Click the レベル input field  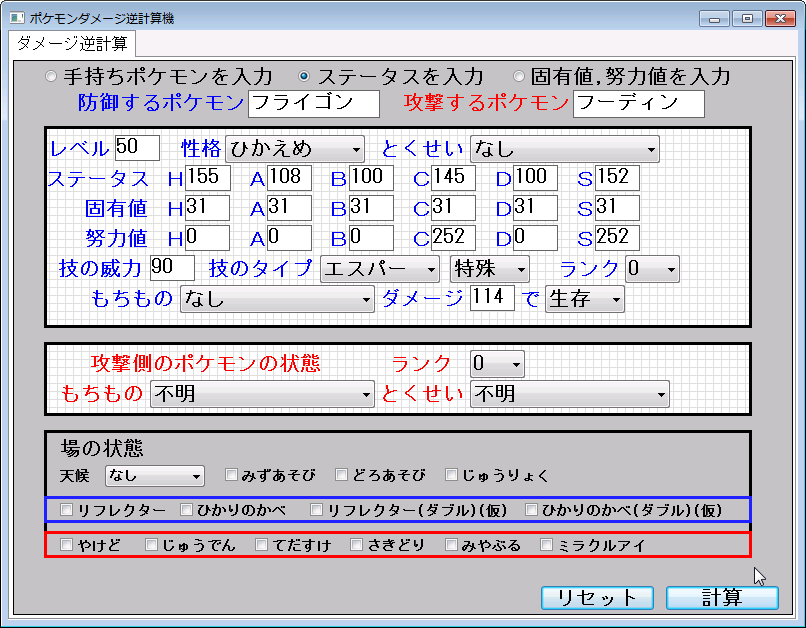(x=137, y=148)
